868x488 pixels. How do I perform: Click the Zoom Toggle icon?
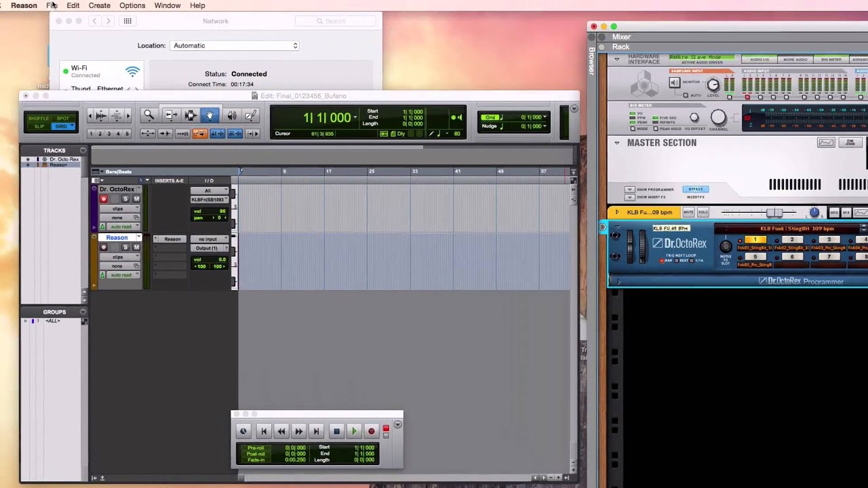pyautogui.click(x=147, y=134)
